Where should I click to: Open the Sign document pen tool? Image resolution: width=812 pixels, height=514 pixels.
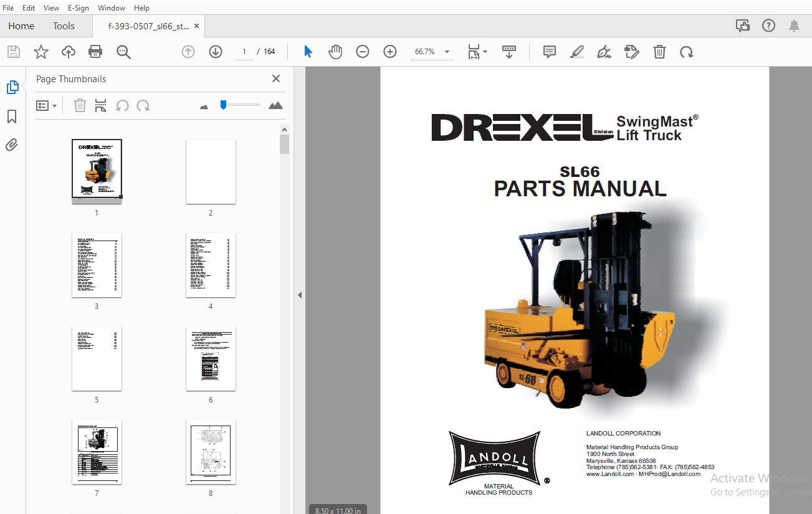pyautogui.click(x=604, y=52)
